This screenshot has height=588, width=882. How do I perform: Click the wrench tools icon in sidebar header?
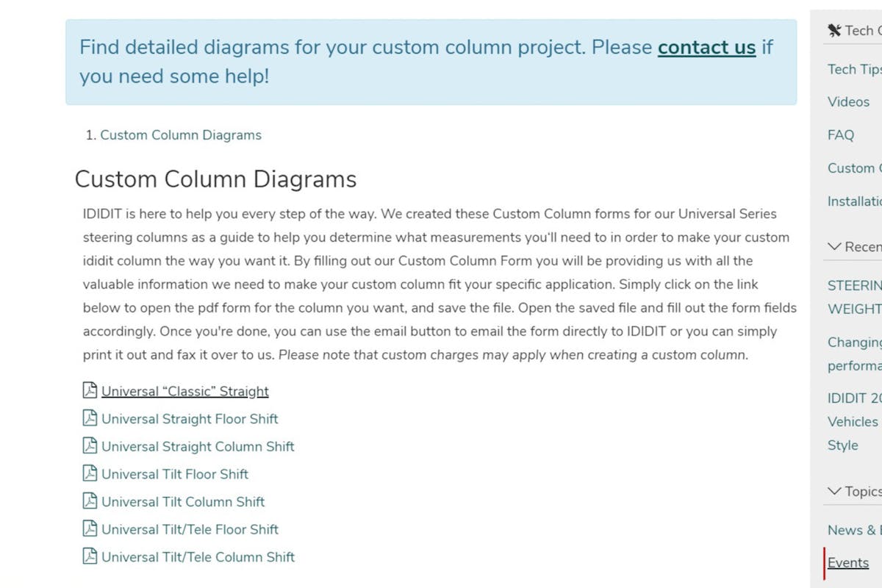(833, 30)
